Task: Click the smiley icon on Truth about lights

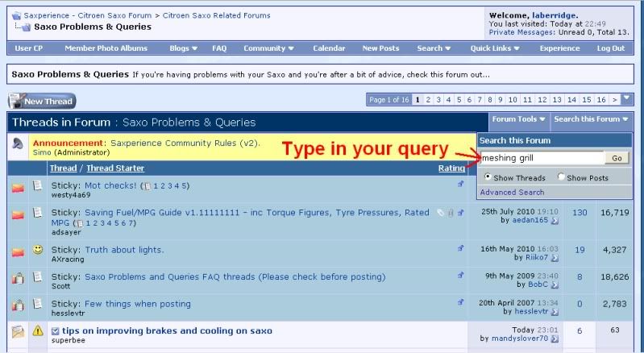Action: [37, 251]
